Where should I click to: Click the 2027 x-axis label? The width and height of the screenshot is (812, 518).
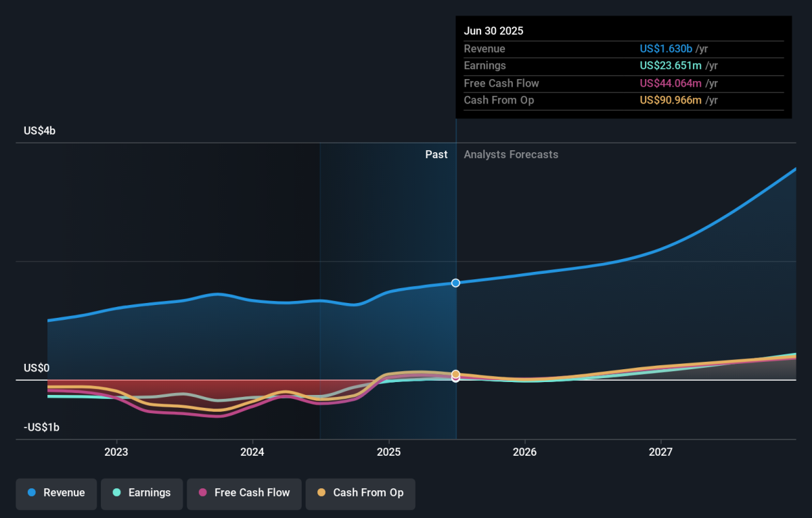(660, 452)
